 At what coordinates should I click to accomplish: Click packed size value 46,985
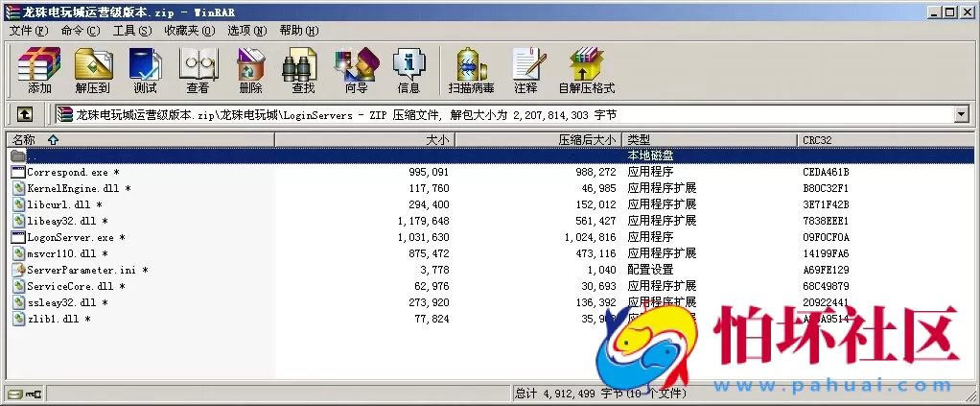598,188
